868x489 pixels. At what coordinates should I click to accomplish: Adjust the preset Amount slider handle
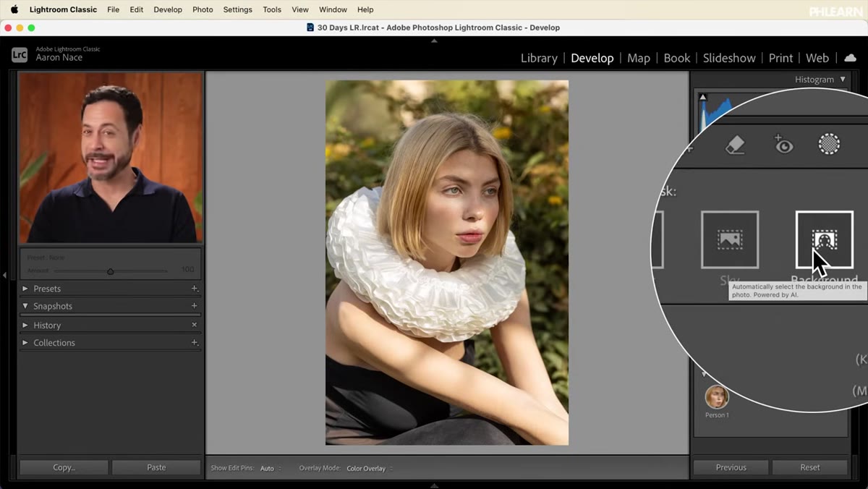(111, 271)
